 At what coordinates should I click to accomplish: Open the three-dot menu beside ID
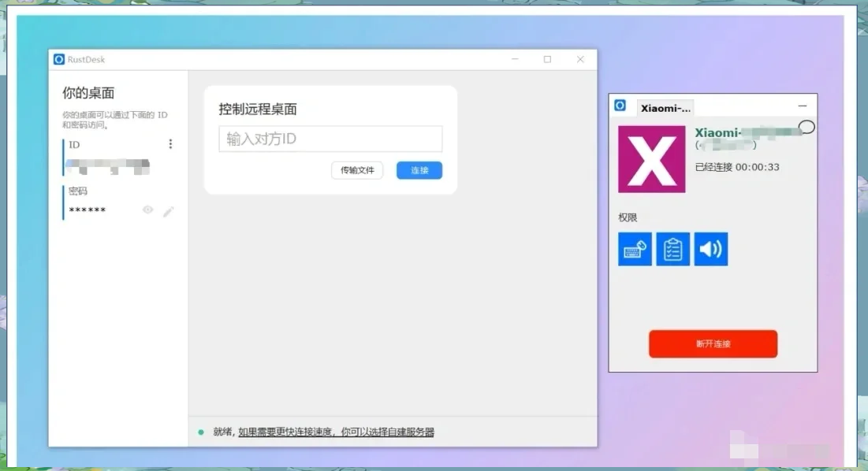(170, 144)
